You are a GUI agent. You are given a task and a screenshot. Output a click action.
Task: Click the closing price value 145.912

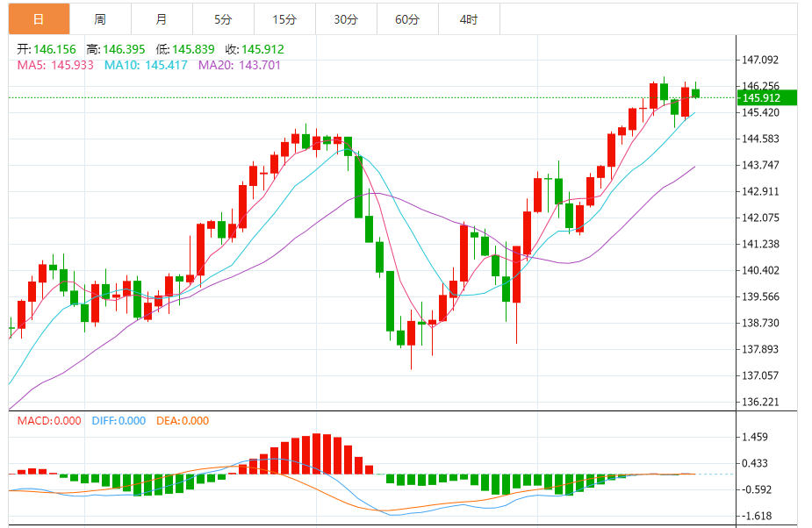tap(262, 49)
